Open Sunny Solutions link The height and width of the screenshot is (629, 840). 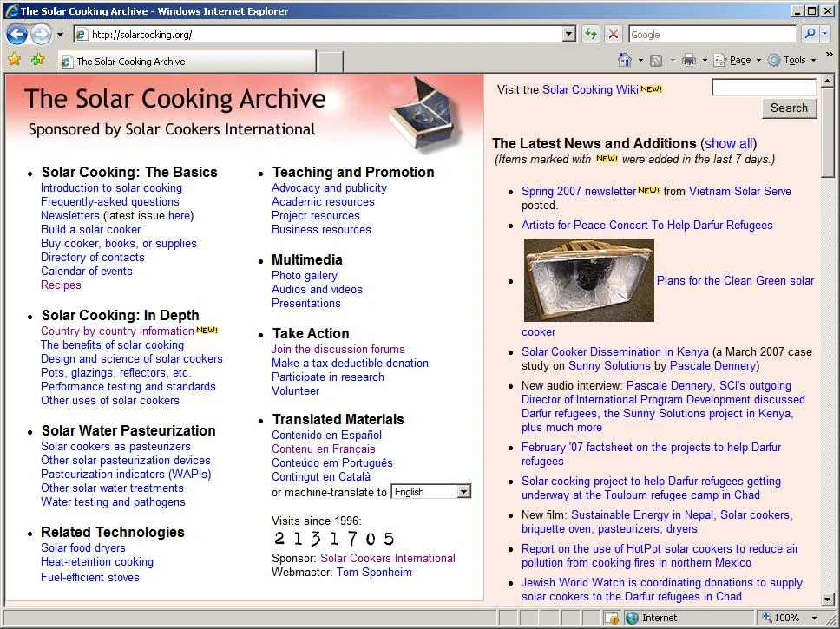(x=609, y=366)
